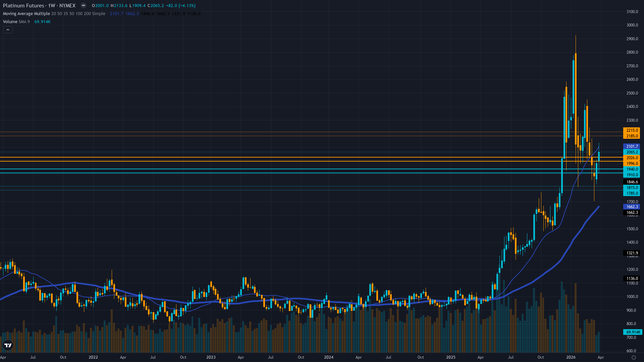Select the cyan 1910.0 price label
This screenshot has width=644, height=362.
pos(632,175)
